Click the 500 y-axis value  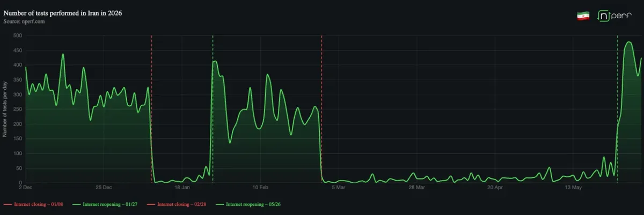18,36
